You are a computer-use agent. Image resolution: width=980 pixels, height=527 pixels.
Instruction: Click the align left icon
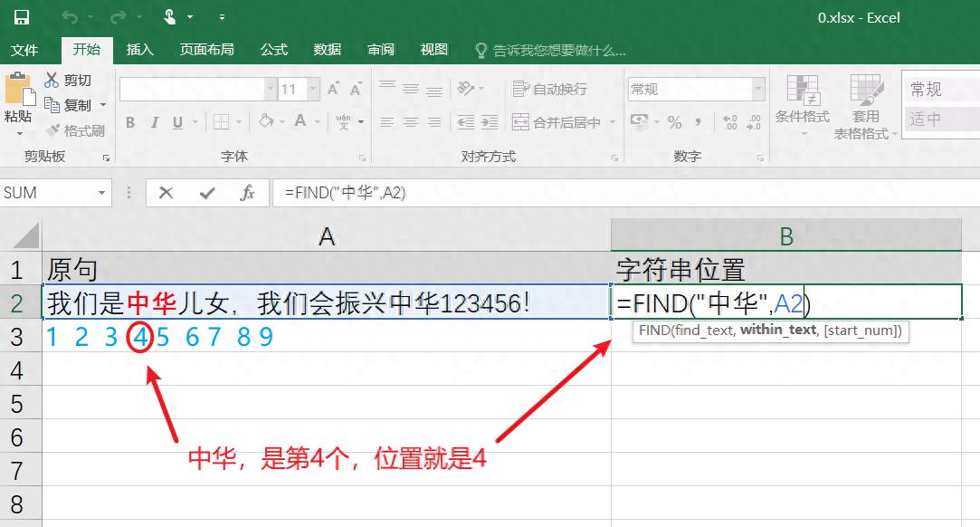coord(387,122)
